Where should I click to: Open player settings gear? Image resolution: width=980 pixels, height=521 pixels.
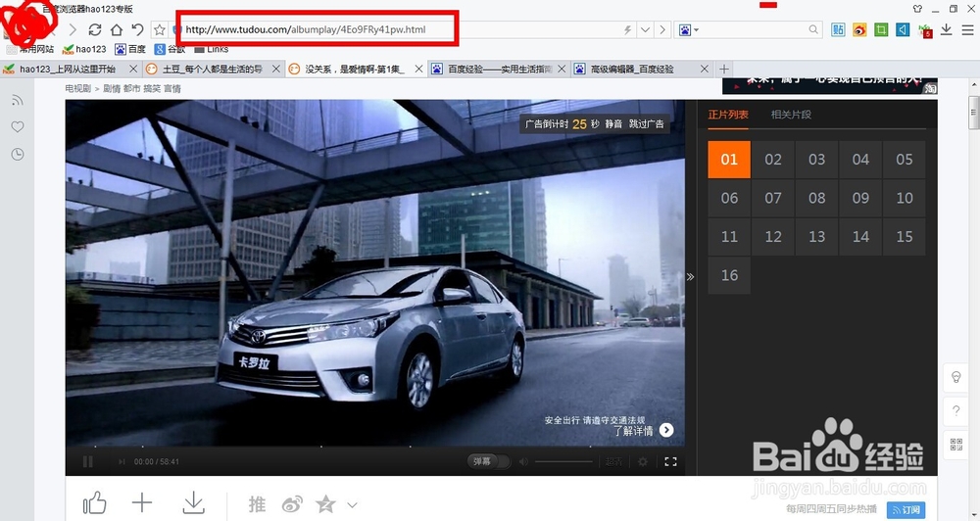tap(643, 461)
